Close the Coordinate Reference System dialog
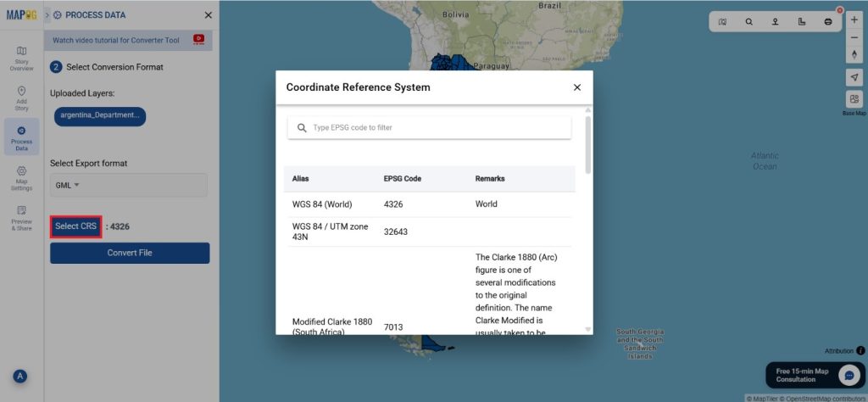 click(577, 87)
